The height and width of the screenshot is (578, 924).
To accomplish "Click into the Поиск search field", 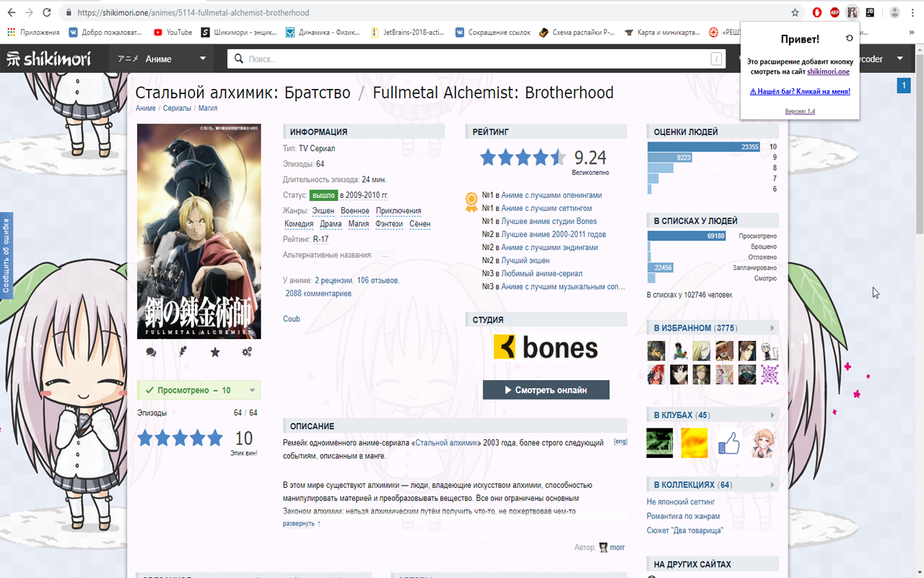I will point(476,59).
